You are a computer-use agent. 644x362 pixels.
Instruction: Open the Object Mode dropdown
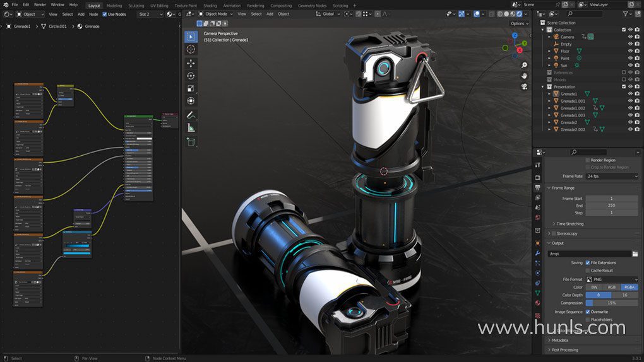click(x=215, y=14)
